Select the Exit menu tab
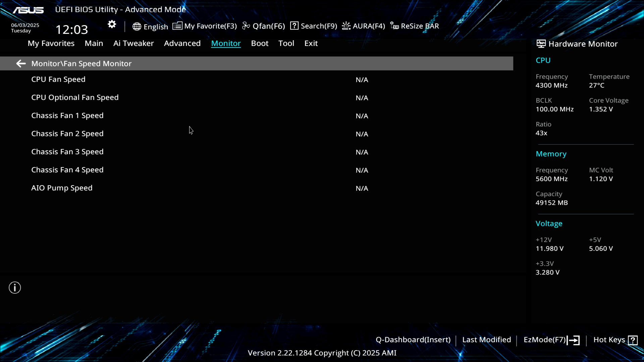Viewport: 644px width, 362px height. [311, 43]
